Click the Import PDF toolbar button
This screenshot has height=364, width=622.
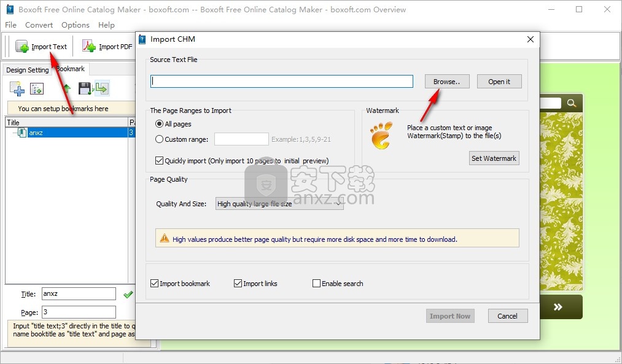[107, 47]
